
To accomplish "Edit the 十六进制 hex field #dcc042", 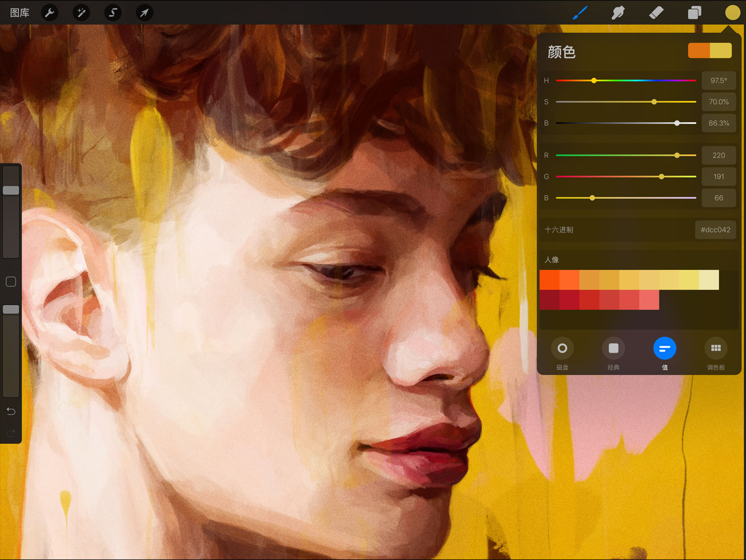I will pos(716,230).
